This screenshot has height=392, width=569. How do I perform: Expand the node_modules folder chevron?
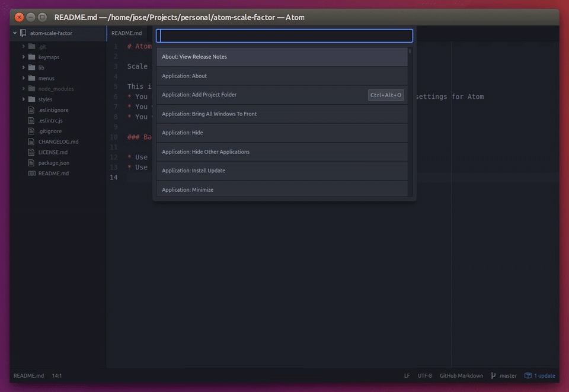tap(24, 89)
